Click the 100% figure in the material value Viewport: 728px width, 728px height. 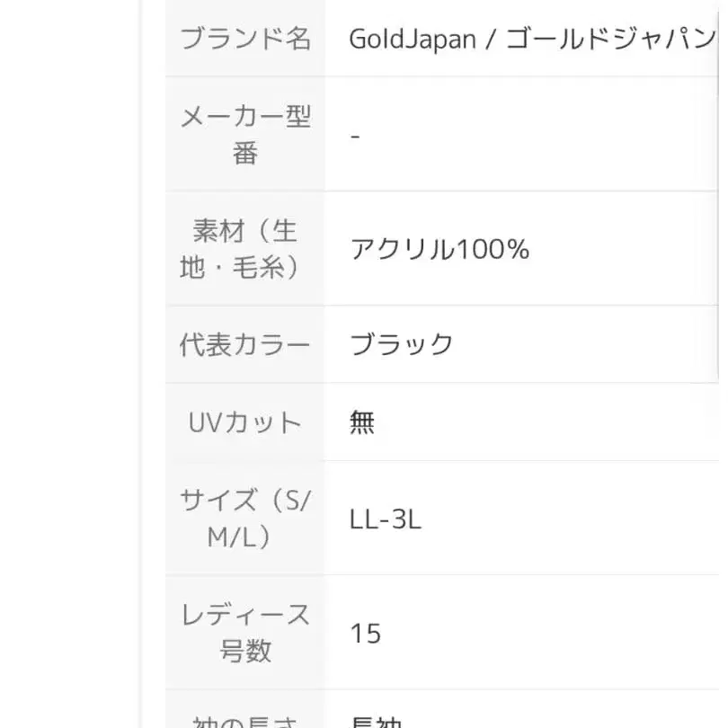click(x=493, y=249)
